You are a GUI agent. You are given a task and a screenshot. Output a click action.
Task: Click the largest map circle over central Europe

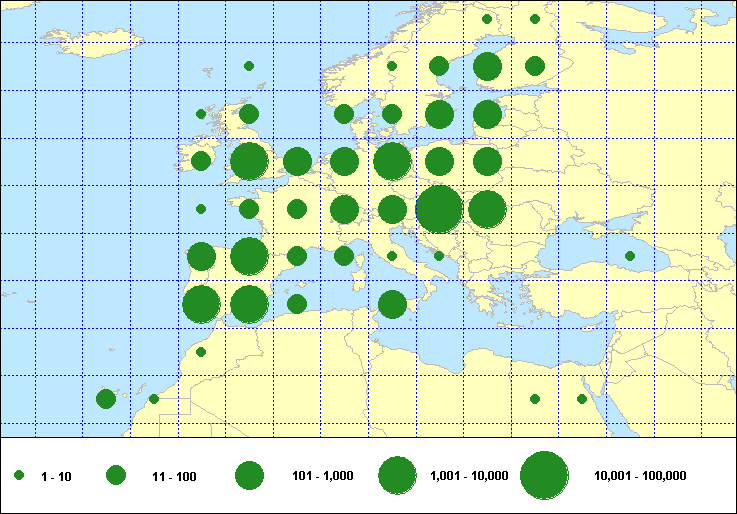pos(439,209)
